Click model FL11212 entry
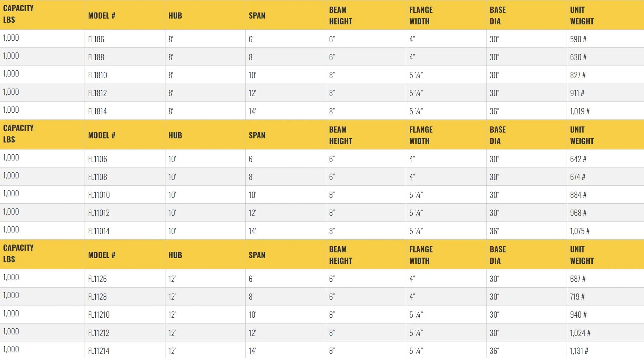Viewport: 644px width, 358px height. 99,333
